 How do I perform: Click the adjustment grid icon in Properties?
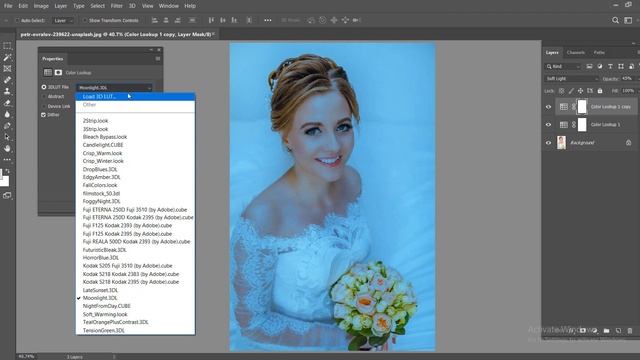pos(48,72)
